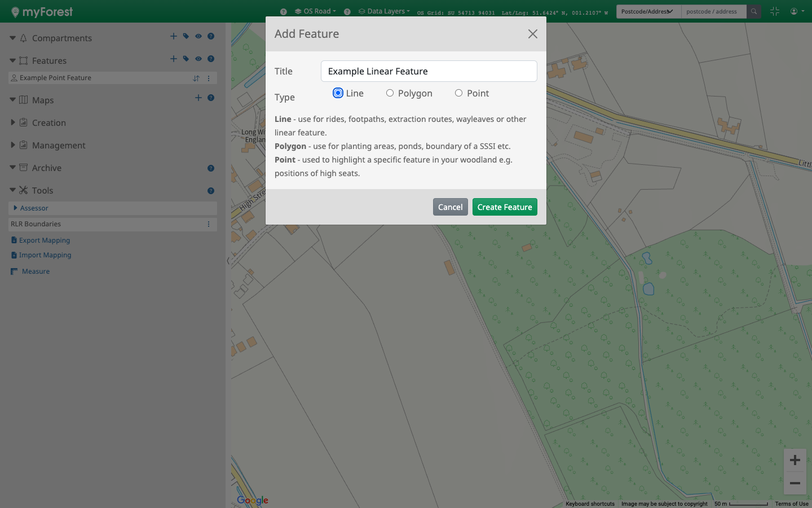812x508 pixels.
Task: Collapse the Tools section
Action: tap(13, 190)
